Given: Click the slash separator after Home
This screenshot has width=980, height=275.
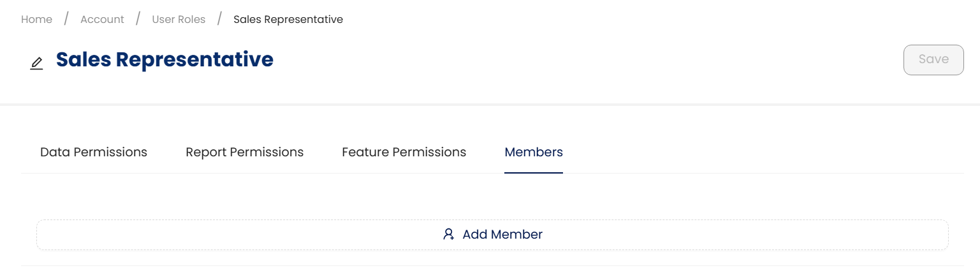Looking at the screenshot, I should [66, 19].
